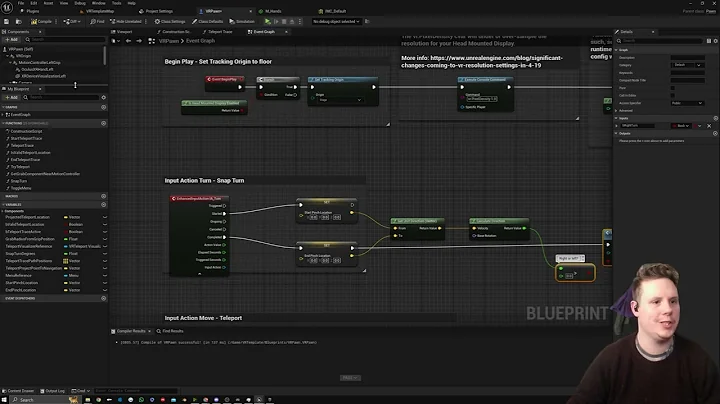Open the Diff dropdown

point(72,22)
